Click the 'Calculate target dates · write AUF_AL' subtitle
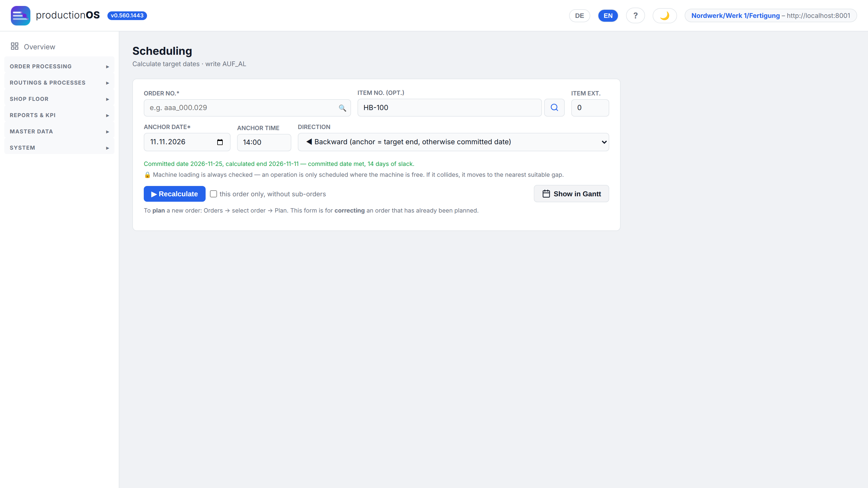Viewport: 868px width, 488px height. coord(189,64)
